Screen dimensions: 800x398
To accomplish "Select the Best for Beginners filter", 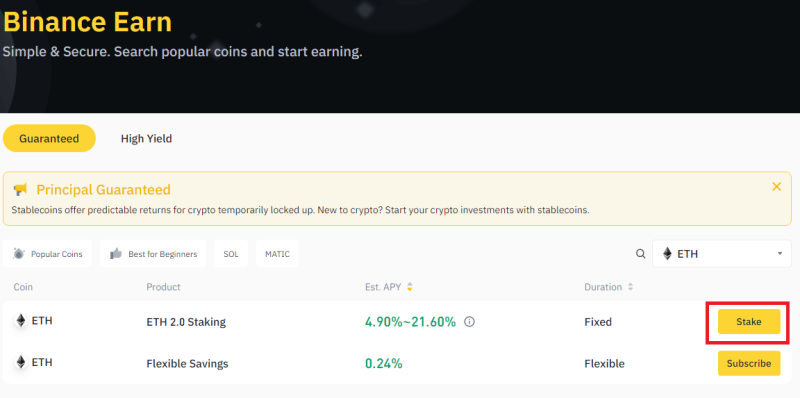I will [x=153, y=254].
